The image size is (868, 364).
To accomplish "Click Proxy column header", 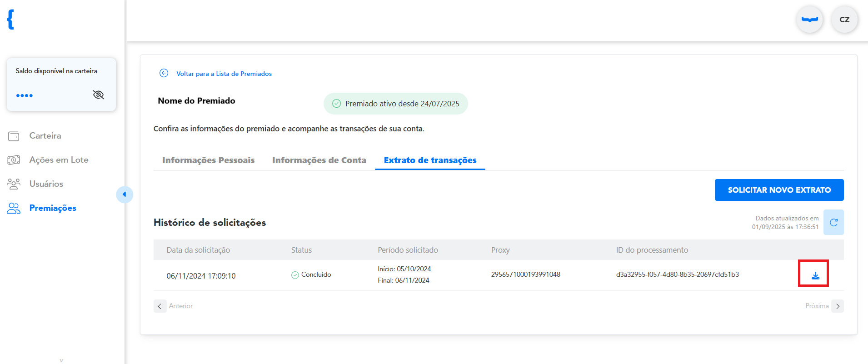I will click(x=500, y=250).
